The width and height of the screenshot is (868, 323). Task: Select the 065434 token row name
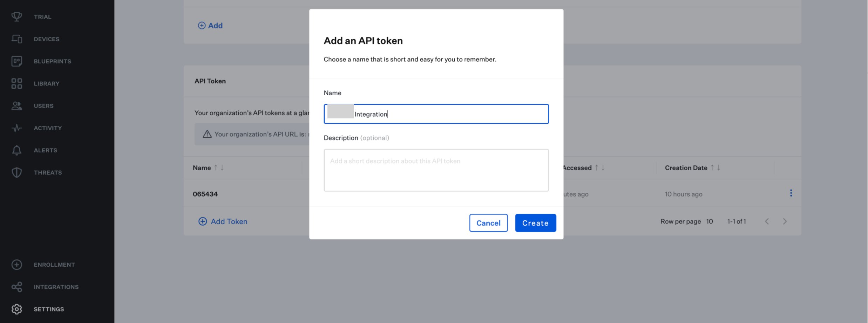[205, 194]
